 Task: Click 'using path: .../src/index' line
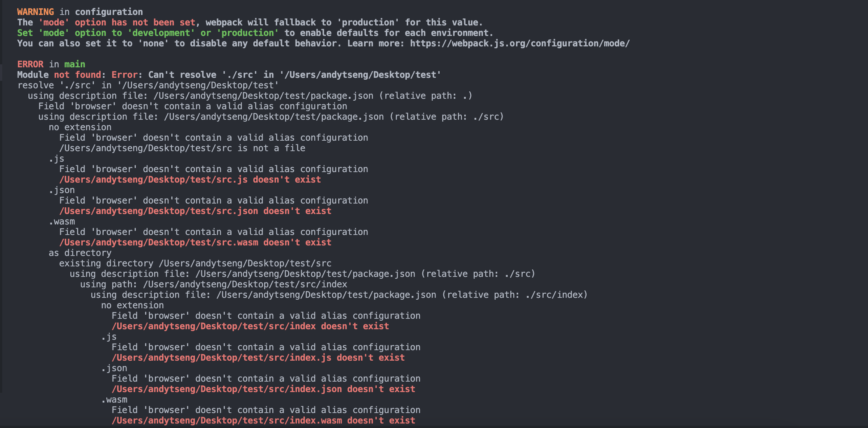(214, 284)
